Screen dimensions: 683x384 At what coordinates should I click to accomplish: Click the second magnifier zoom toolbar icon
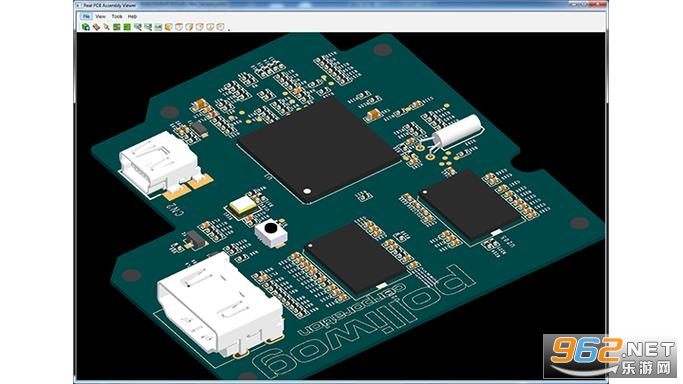point(148,27)
